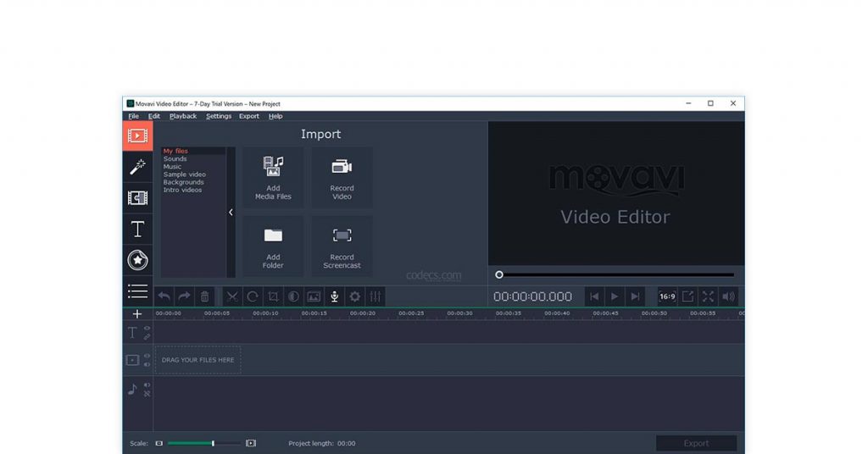The image size is (868, 454).
Task: Select Intro videos category
Action: tap(182, 190)
